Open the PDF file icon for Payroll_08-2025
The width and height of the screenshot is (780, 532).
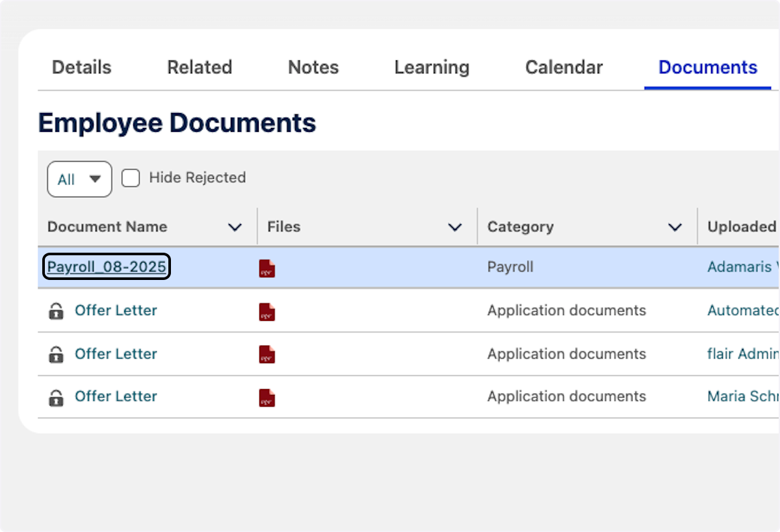click(x=267, y=267)
